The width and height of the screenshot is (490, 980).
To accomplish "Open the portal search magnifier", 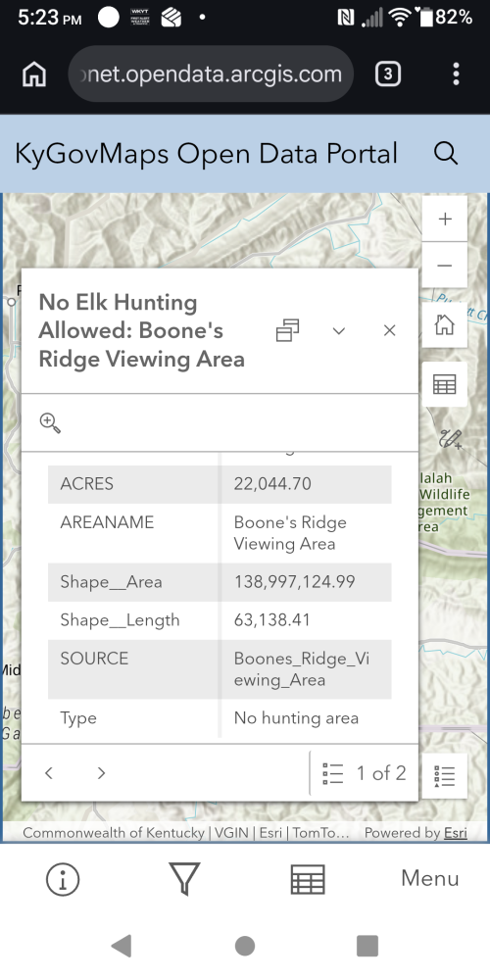I will point(446,154).
